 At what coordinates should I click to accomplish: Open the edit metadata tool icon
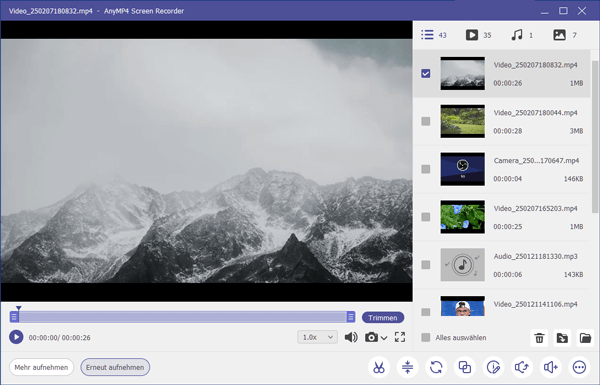(494, 367)
